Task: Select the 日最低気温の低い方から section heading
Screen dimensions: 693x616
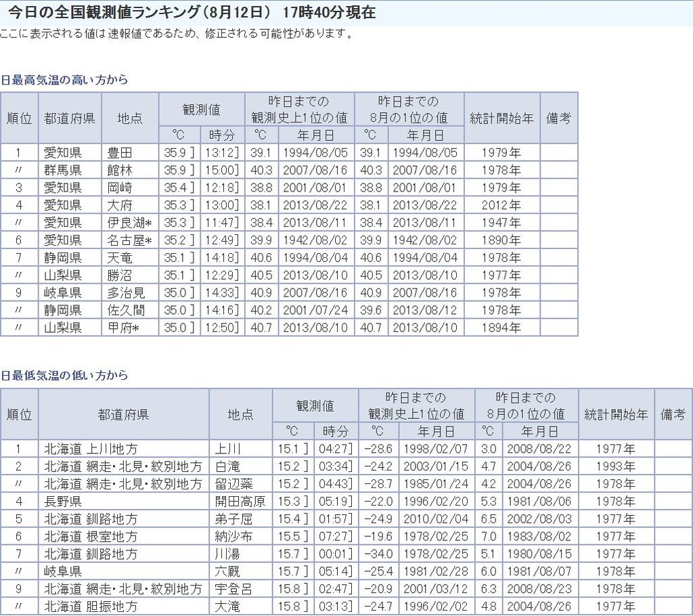Action: click(x=64, y=376)
